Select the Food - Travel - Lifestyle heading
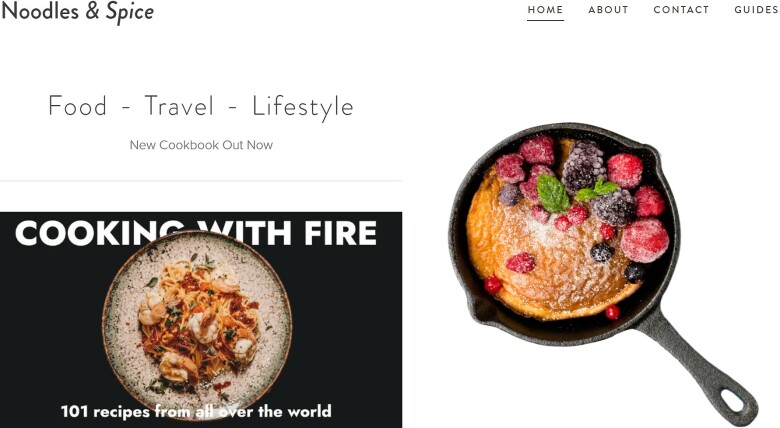780x428 pixels. (x=201, y=107)
